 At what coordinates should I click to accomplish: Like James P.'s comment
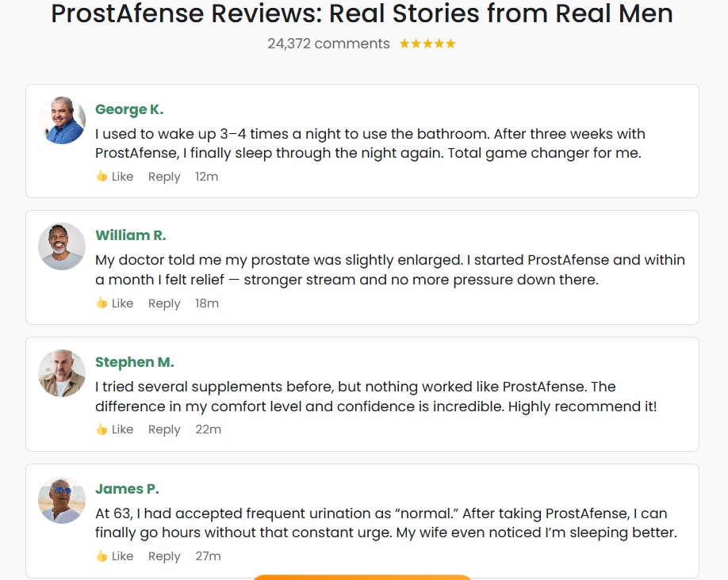pyautogui.click(x=115, y=556)
